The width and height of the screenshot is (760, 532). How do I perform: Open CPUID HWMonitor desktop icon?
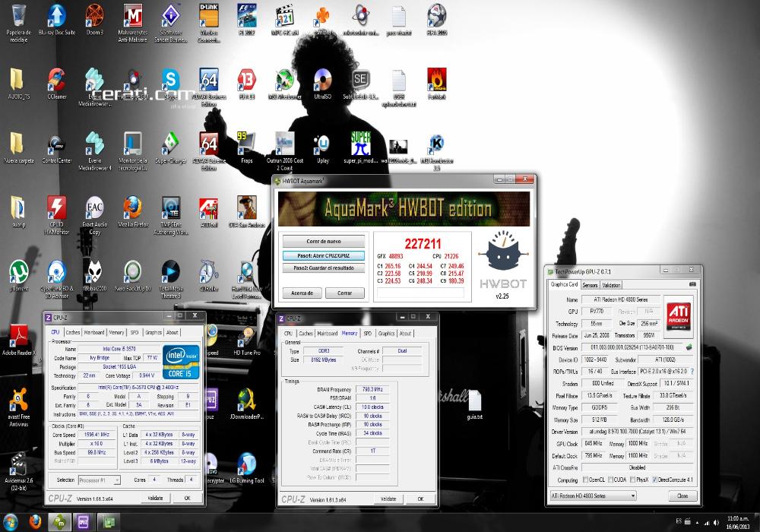[57, 216]
